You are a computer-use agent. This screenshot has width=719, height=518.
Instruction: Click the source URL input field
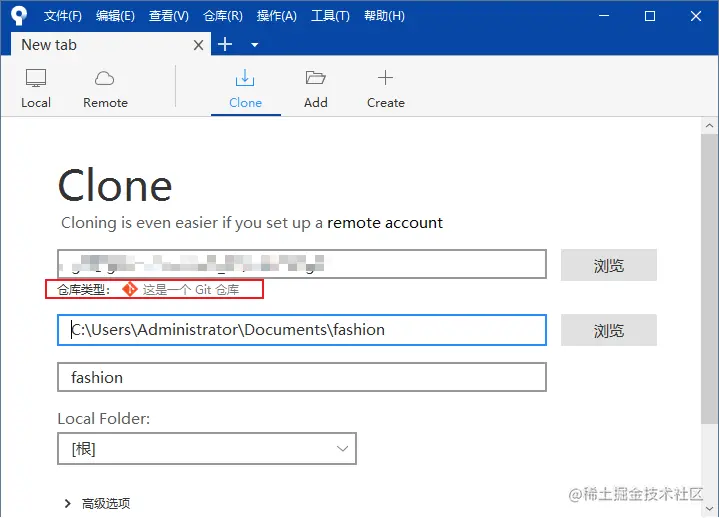(302, 264)
